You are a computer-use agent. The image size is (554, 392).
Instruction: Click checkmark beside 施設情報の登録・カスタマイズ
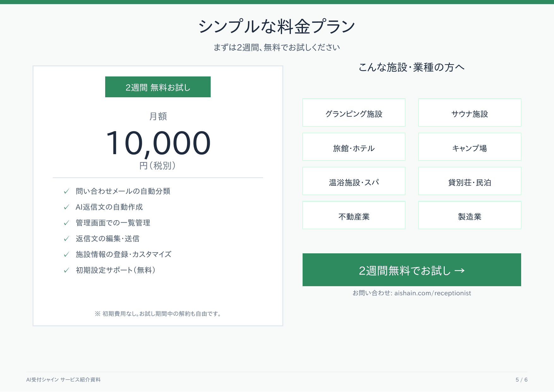point(66,255)
